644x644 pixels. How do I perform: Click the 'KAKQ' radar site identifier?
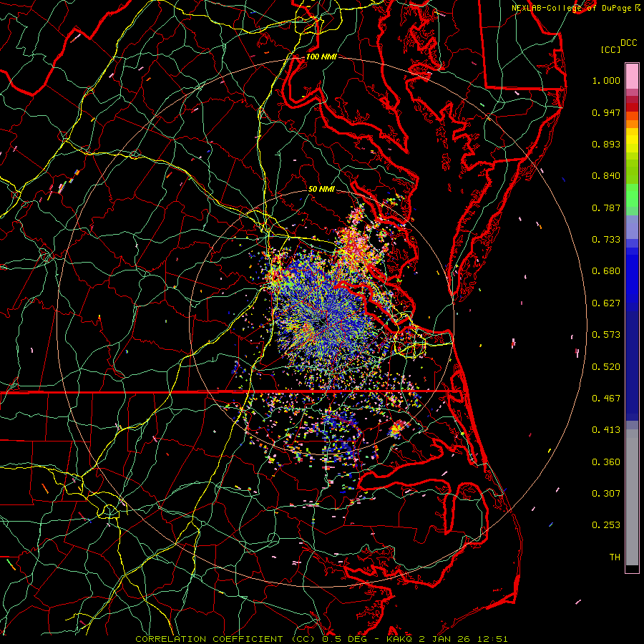point(400,639)
